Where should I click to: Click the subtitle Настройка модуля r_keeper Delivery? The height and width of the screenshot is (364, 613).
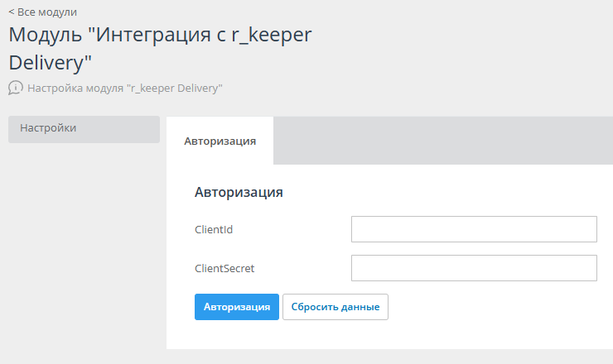125,89
